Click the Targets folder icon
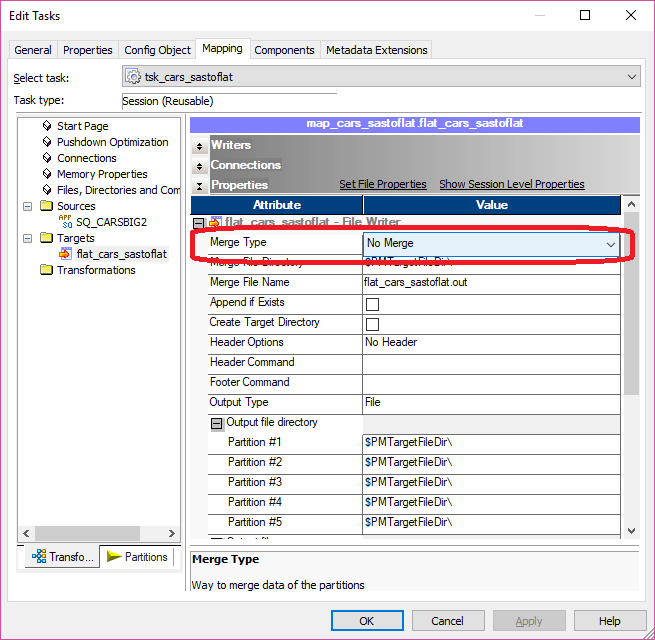This screenshot has height=640, width=655. [47, 238]
